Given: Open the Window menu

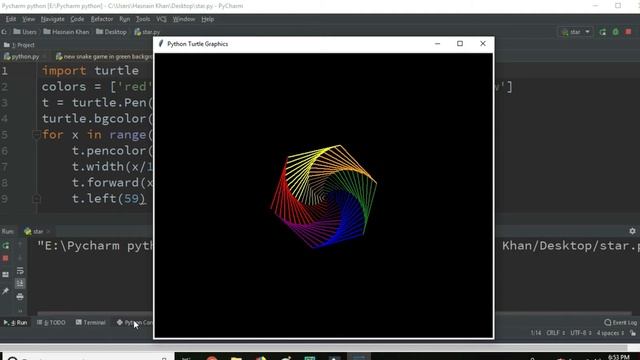Looking at the screenshot, I should (x=184, y=19).
